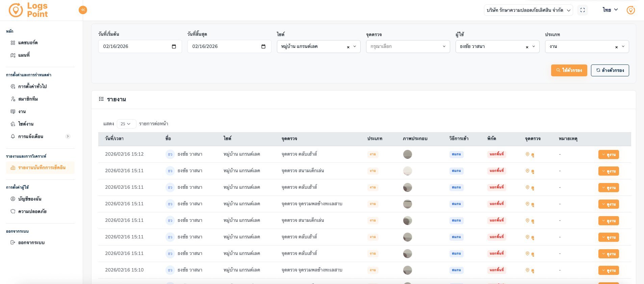
Task: Open the จุดตรวจ filter dropdown
Action: [x=408, y=47]
